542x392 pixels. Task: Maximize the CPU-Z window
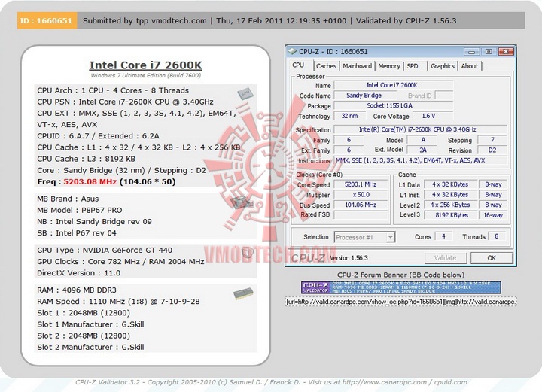[489, 52]
